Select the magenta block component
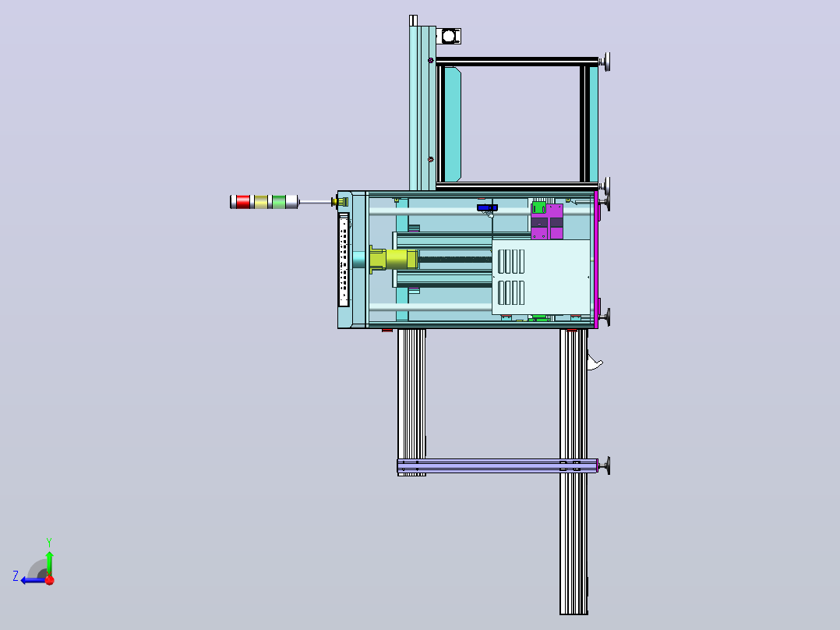 click(547, 221)
